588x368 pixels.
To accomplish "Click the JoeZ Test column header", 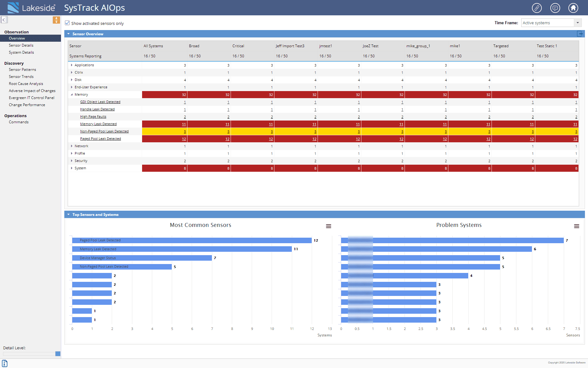I will 371,46.
